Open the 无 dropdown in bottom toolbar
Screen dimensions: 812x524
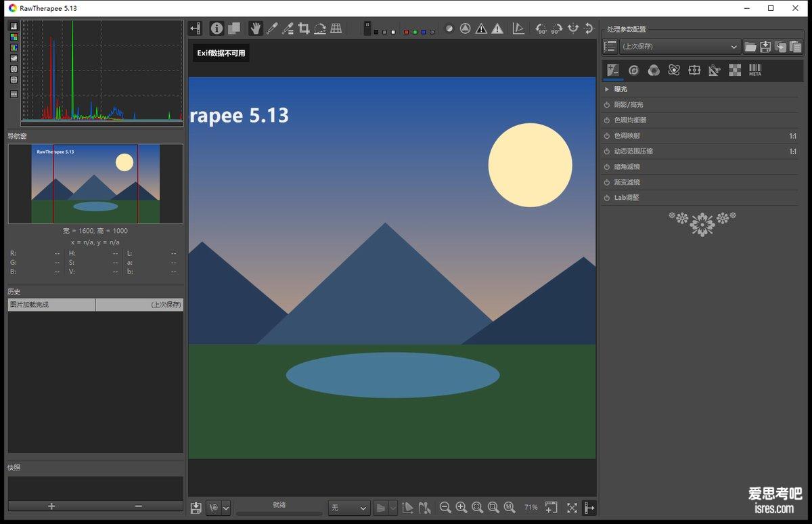click(349, 508)
